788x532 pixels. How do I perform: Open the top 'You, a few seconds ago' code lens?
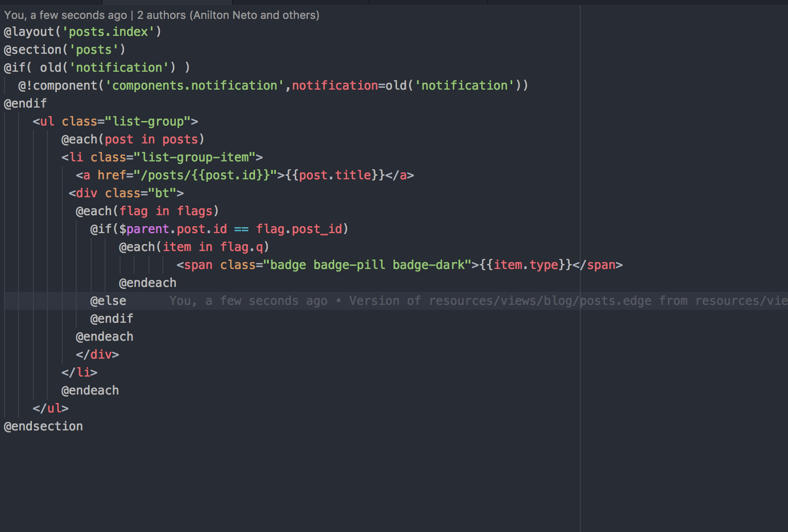(66, 15)
